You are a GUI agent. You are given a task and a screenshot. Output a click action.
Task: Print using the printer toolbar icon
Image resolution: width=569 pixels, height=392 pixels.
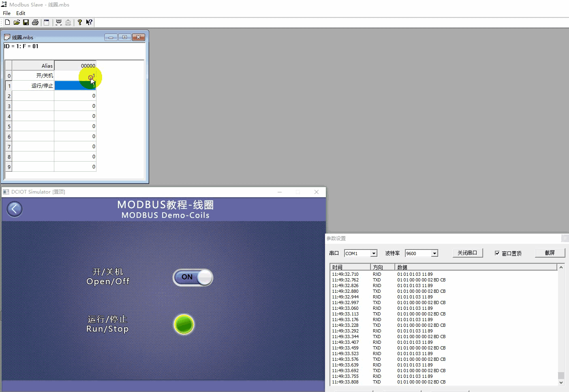[x=35, y=22]
